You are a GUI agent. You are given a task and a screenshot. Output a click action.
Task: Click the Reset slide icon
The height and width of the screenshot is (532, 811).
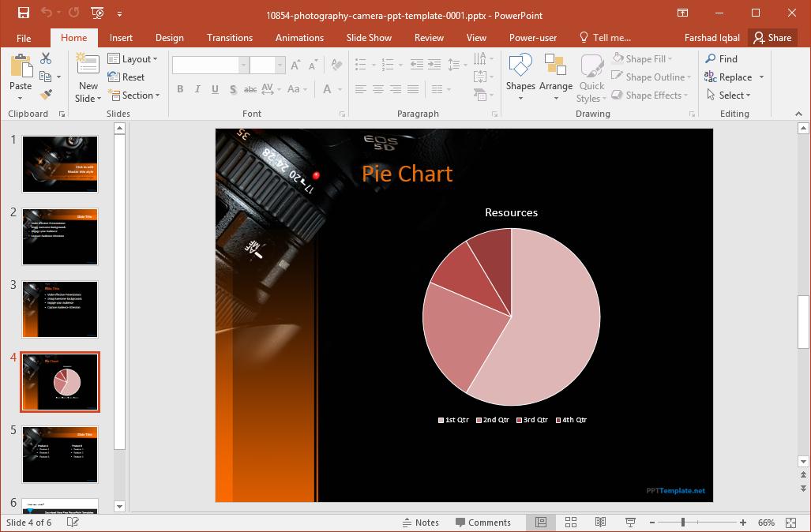[126, 77]
